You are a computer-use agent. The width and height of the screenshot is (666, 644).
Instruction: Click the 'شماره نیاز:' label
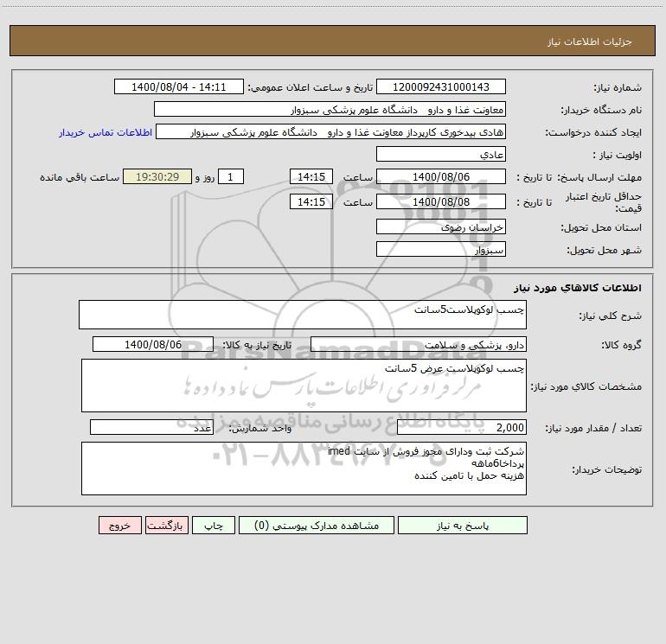(x=618, y=88)
